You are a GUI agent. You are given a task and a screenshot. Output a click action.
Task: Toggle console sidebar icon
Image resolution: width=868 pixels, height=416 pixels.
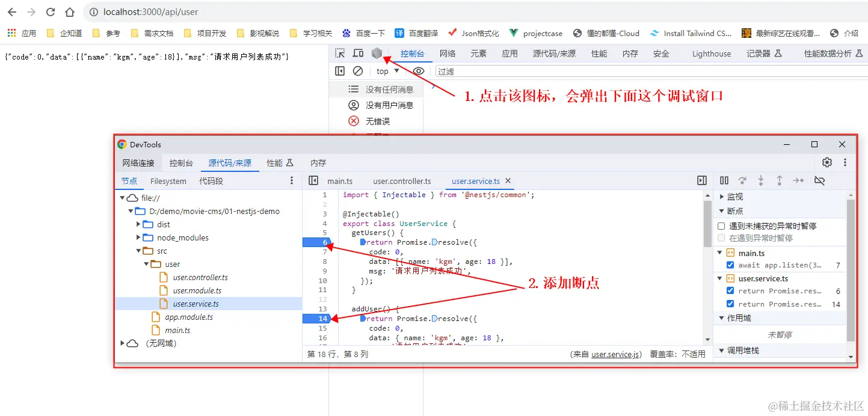click(x=340, y=71)
